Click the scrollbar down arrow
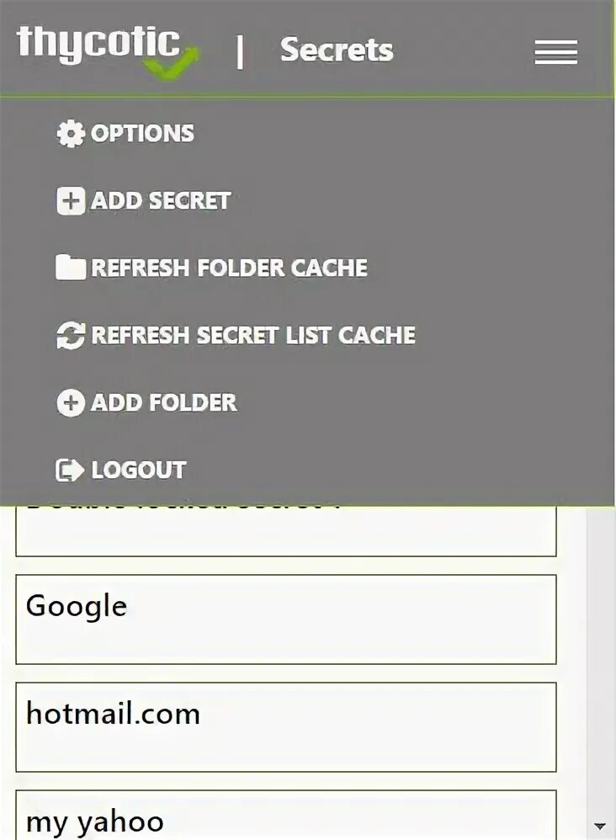Viewport: 616px width, 840px height. click(x=600, y=827)
